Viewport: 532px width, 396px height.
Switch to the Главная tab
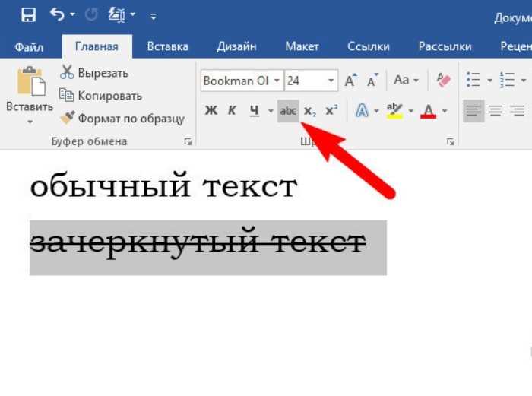click(x=97, y=46)
